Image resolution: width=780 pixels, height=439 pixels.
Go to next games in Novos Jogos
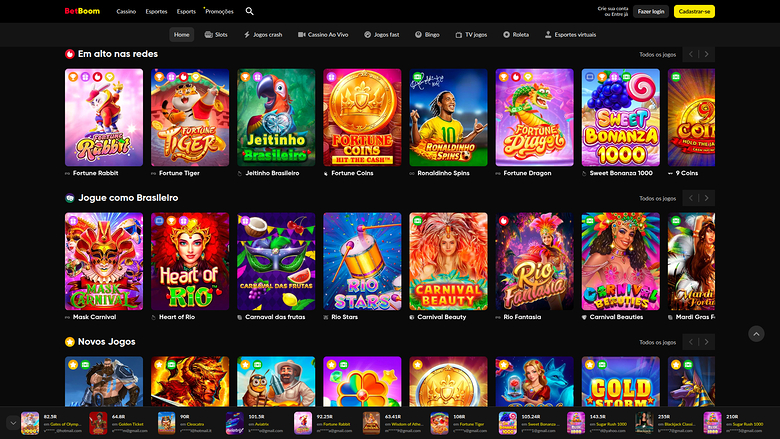tap(707, 342)
